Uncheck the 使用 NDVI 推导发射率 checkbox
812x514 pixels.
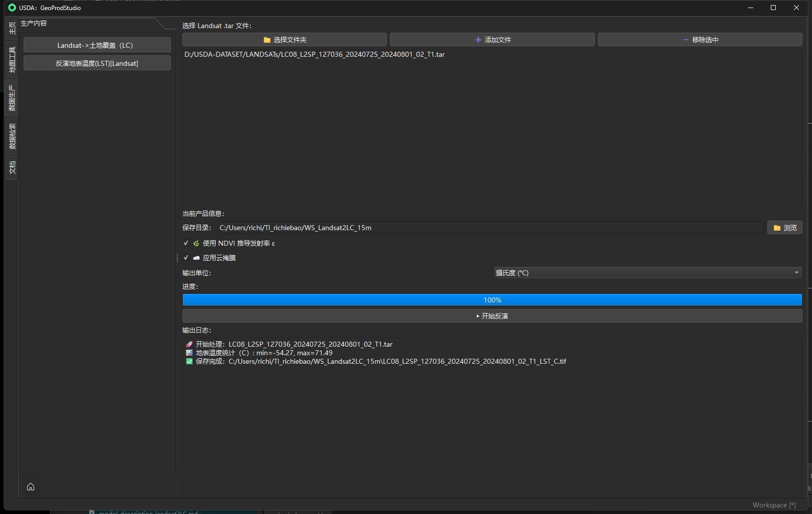click(186, 243)
